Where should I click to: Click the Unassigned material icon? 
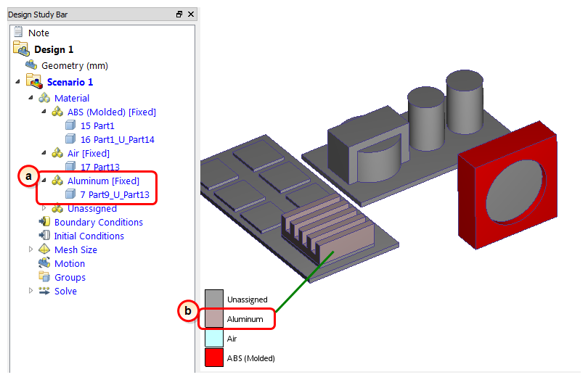[x=57, y=208]
